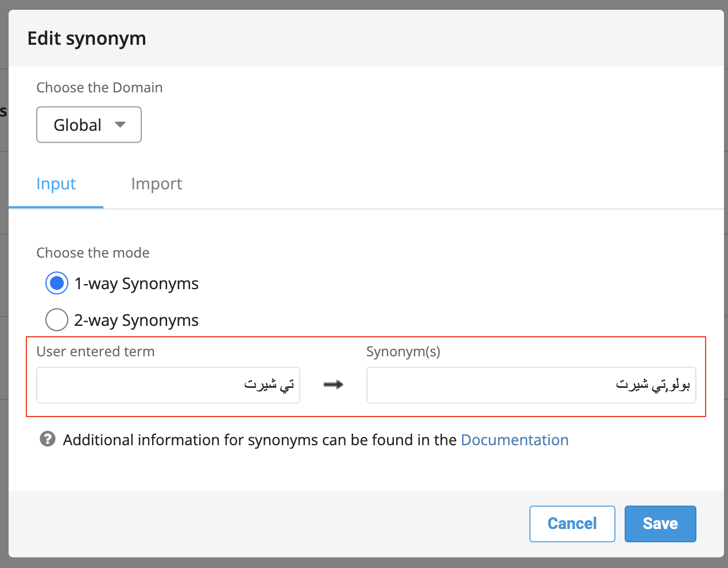Switch to the Import tab
The height and width of the screenshot is (568, 728).
coord(156,184)
